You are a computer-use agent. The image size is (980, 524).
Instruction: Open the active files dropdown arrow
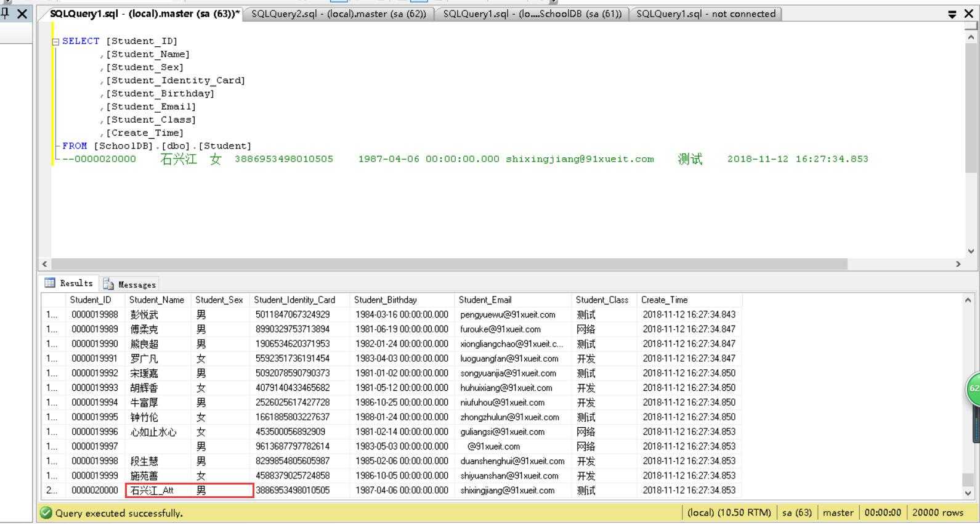pyautogui.click(x=952, y=14)
